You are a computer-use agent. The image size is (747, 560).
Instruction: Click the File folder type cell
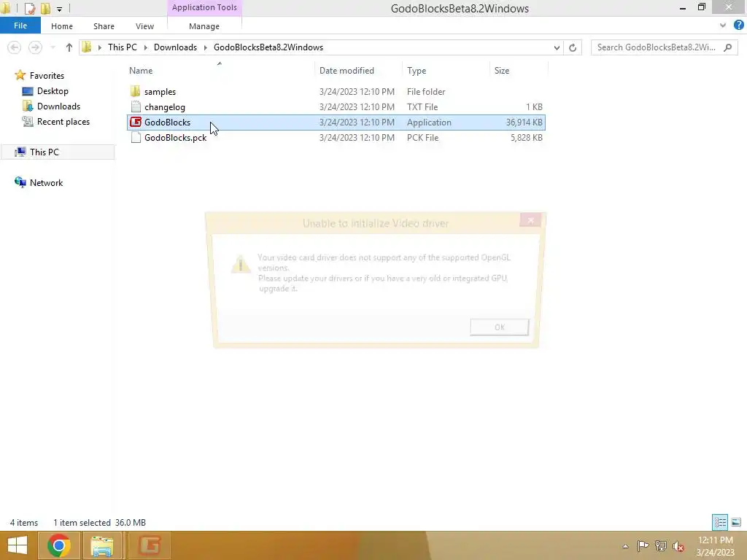coord(426,91)
